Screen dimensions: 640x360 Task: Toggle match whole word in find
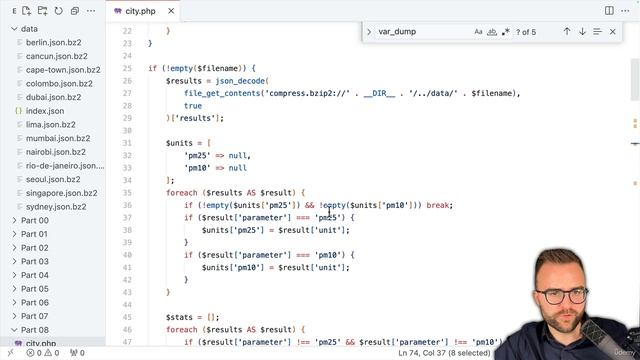click(492, 32)
